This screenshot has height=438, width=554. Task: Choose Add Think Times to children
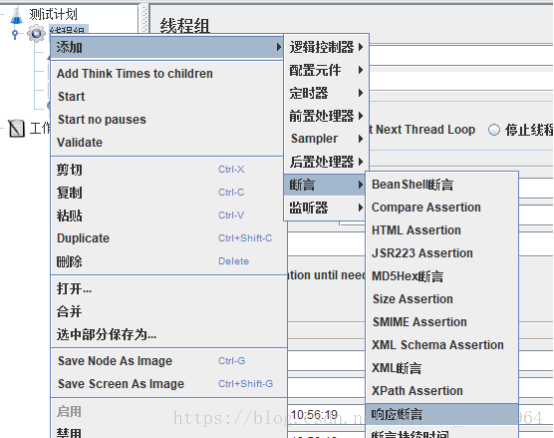[167, 73]
